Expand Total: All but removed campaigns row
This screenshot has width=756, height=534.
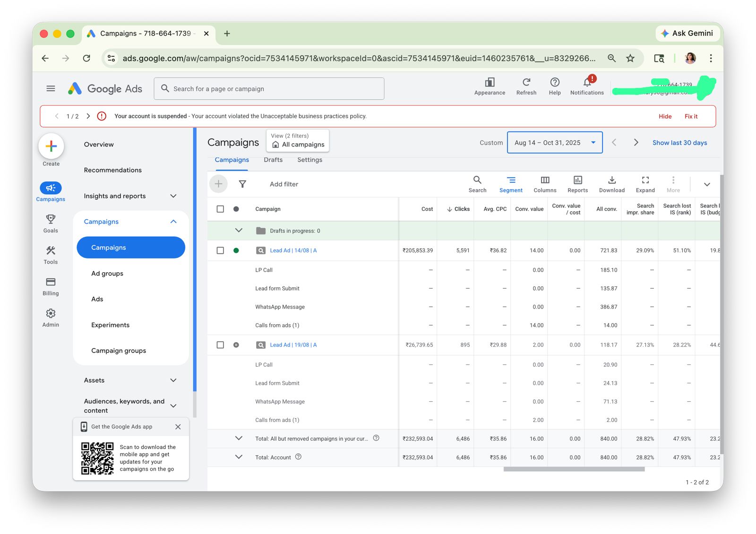(x=239, y=438)
